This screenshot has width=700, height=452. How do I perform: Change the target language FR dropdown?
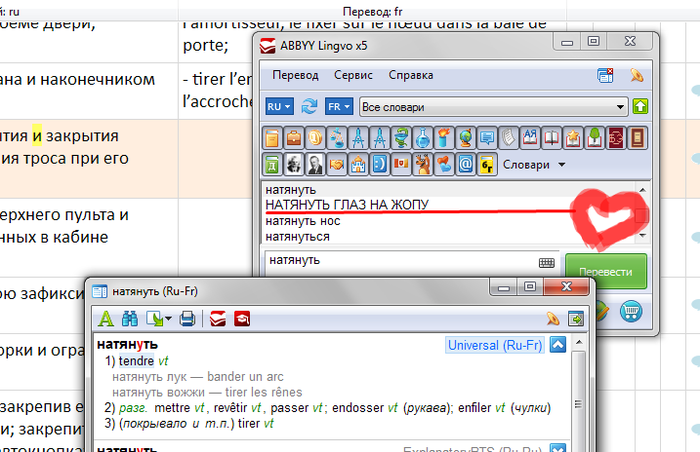[339, 107]
